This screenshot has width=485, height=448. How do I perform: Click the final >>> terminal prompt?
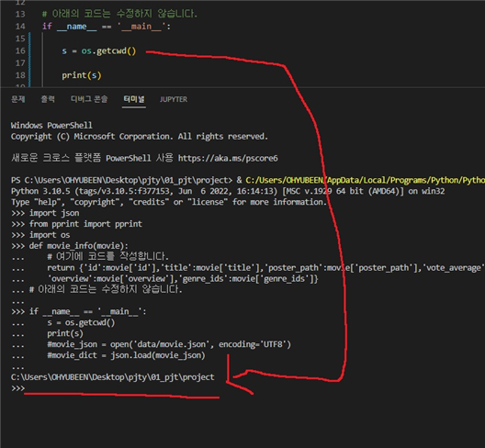pos(18,388)
